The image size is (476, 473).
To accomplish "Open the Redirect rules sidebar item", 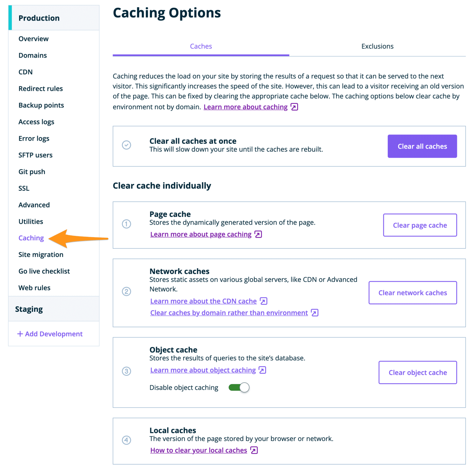I will 41,89.
